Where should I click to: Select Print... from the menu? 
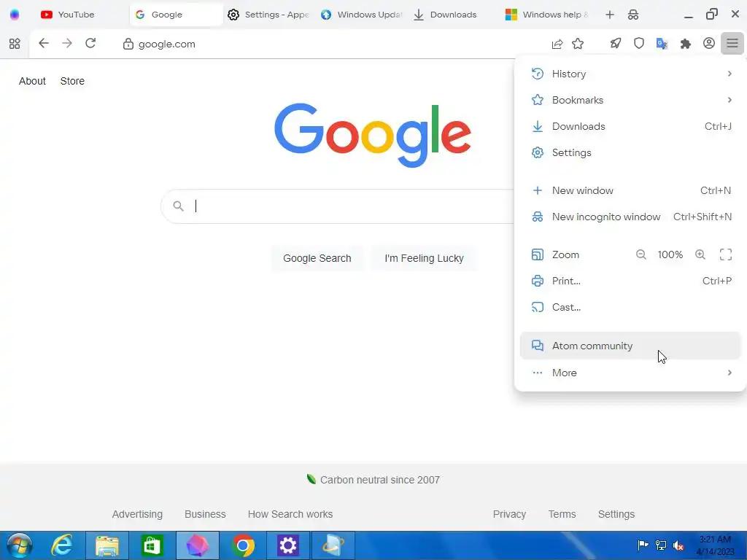tap(630, 281)
